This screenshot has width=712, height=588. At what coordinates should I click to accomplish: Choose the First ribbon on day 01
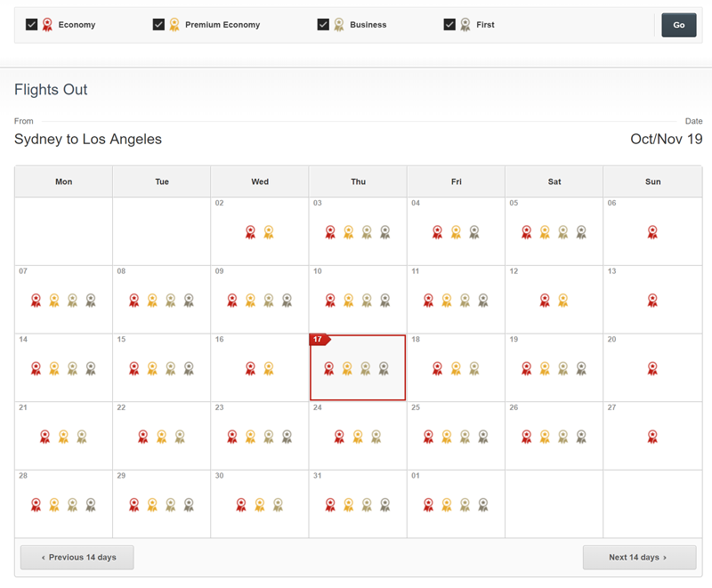[483, 504]
